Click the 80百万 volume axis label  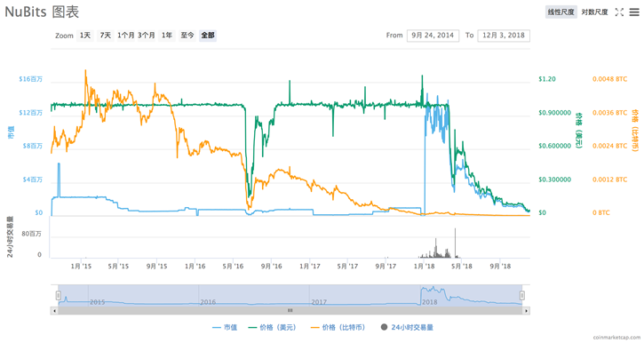(32, 234)
